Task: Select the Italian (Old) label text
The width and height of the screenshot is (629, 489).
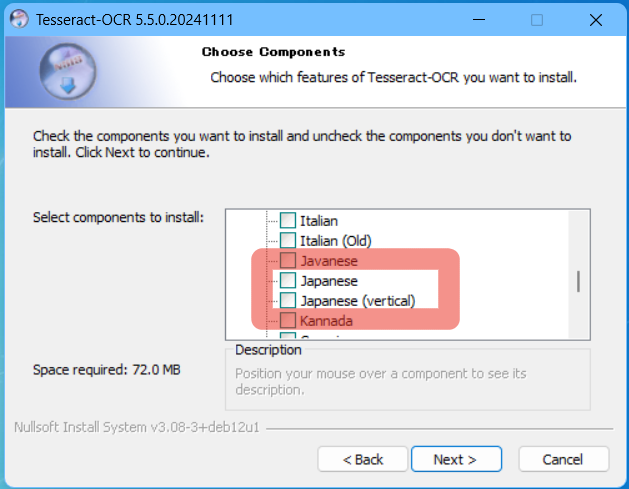Action: coord(336,240)
